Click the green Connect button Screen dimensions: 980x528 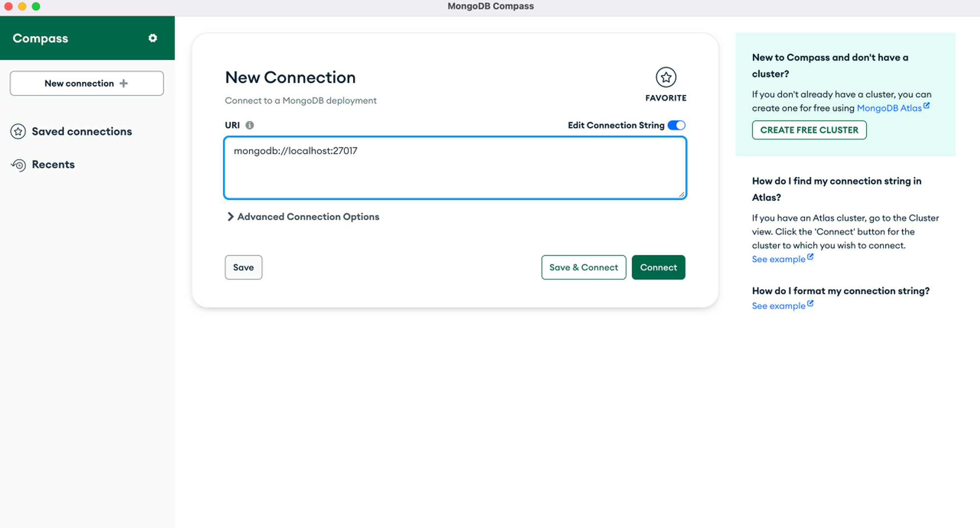659,267
